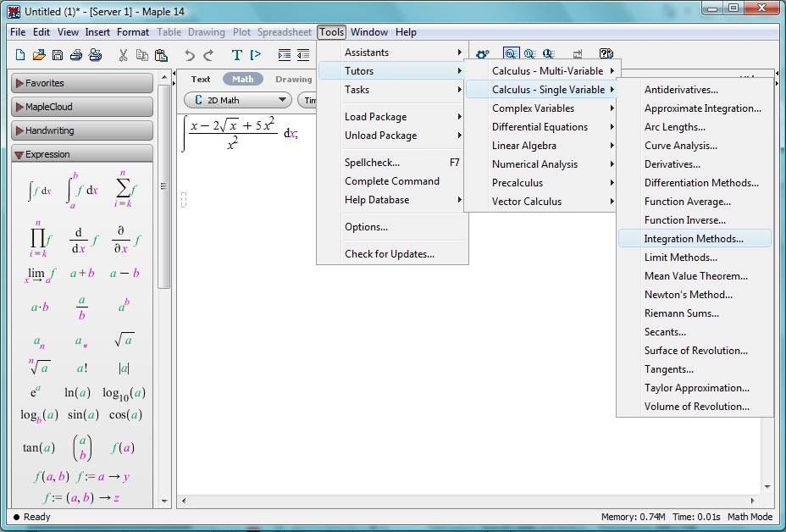Select Options... in the Tools menu
This screenshot has height=532, width=786.
tap(366, 227)
